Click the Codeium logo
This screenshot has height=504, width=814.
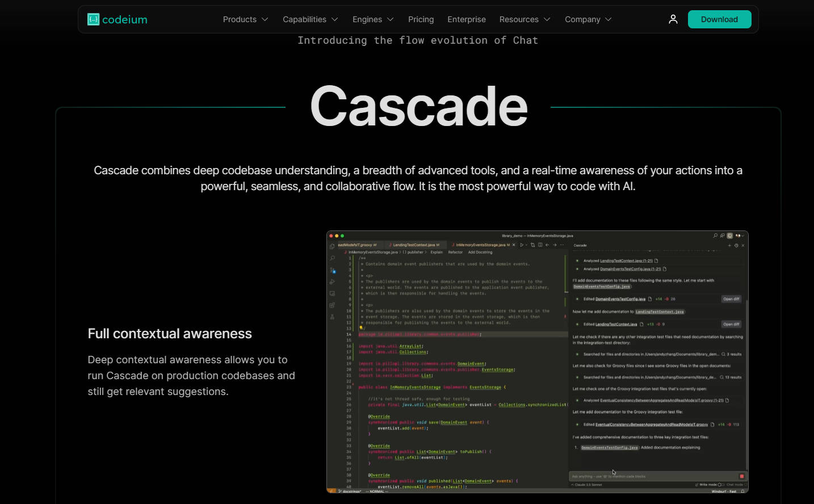click(118, 19)
